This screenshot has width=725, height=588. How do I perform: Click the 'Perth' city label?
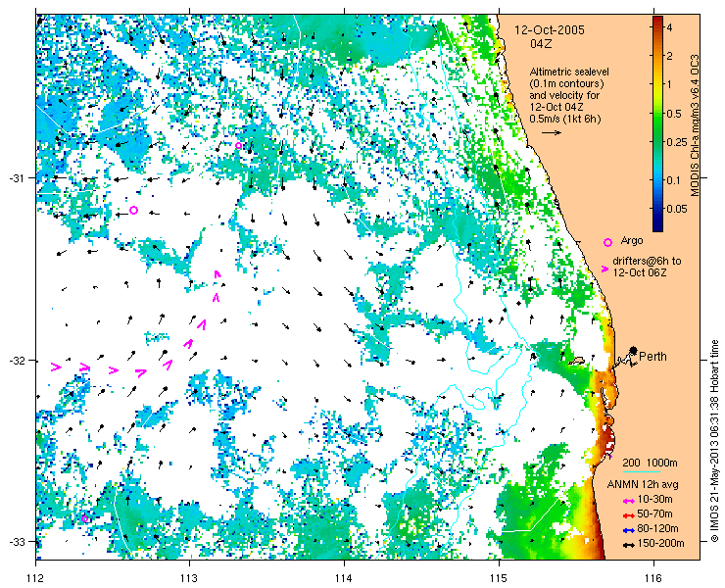click(x=652, y=356)
